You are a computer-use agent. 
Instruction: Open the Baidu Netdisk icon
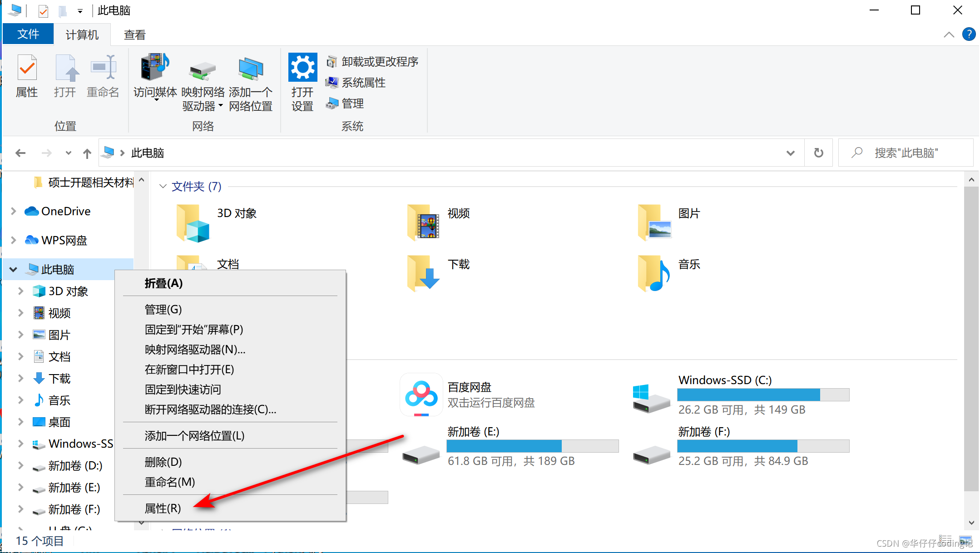point(421,395)
